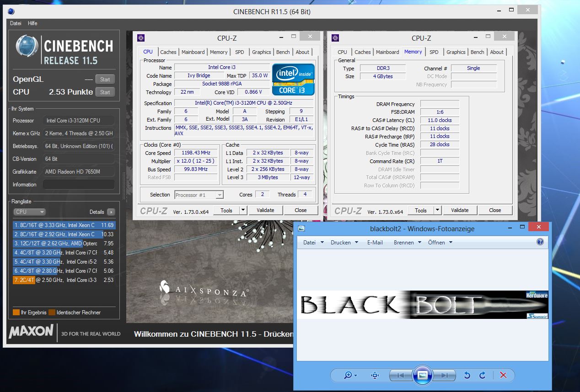Click the help question mark icon in Fotoanzeige
580x392 pixels.
(x=540, y=242)
